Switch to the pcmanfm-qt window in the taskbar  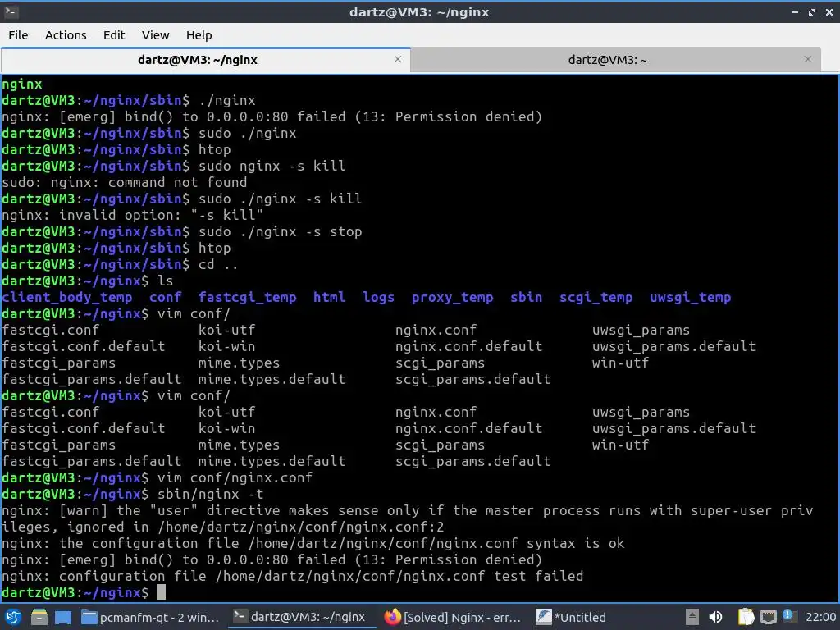(150, 617)
